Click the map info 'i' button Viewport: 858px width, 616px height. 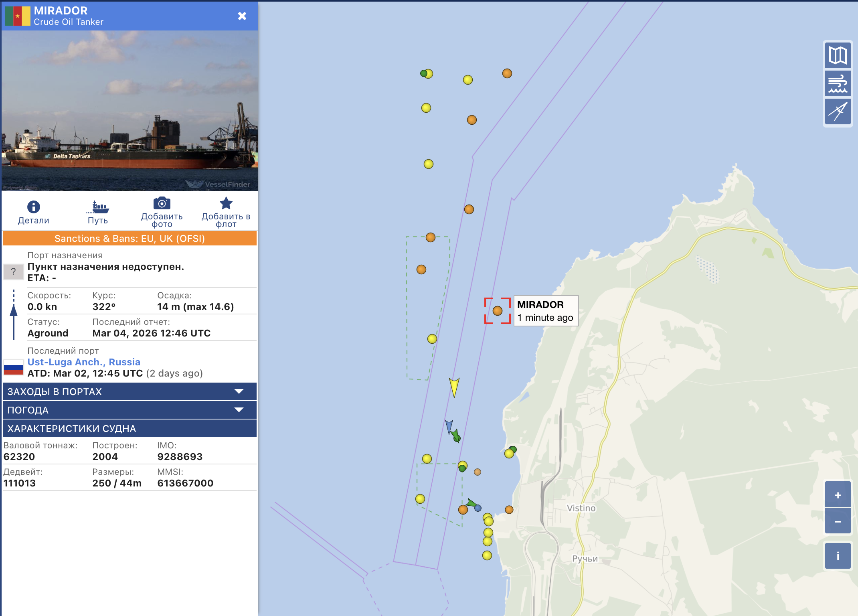[838, 556]
